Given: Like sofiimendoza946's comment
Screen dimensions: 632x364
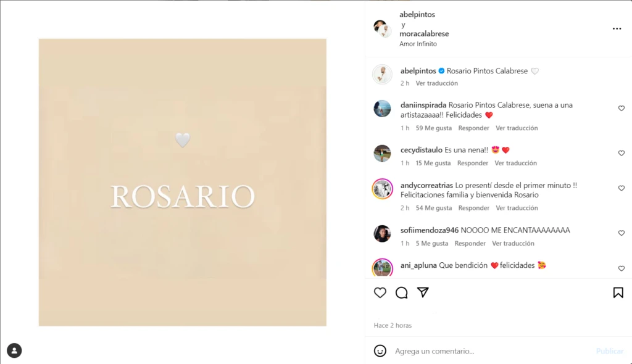Looking at the screenshot, I should click(x=621, y=233).
